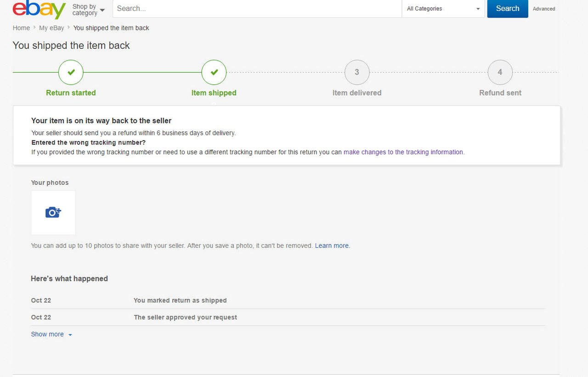Image resolution: width=588 pixels, height=377 pixels.
Task: Open the Learn more photos link
Action: pos(332,246)
